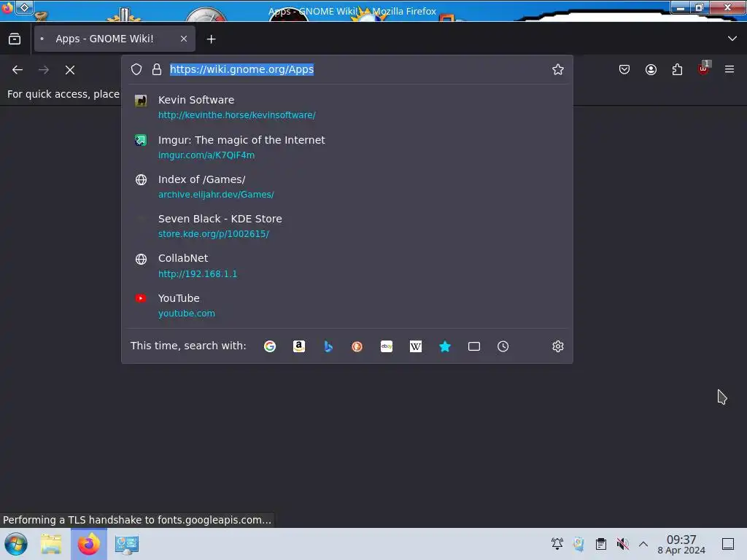Go back one page
The image size is (747, 560).
click(18, 70)
